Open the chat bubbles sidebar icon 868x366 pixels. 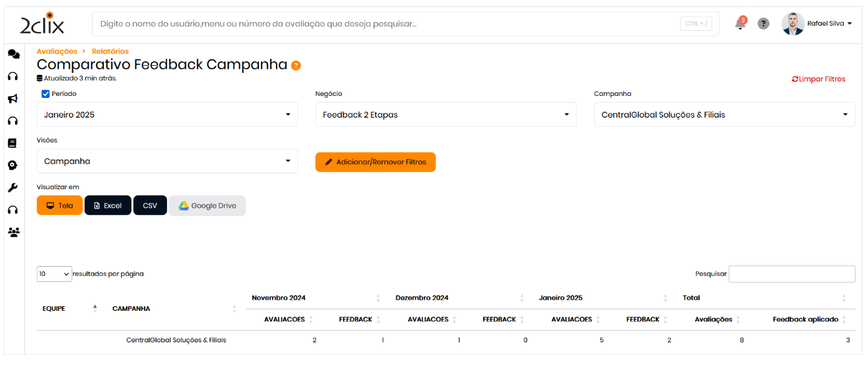pyautogui.click(x=13, y=55)
